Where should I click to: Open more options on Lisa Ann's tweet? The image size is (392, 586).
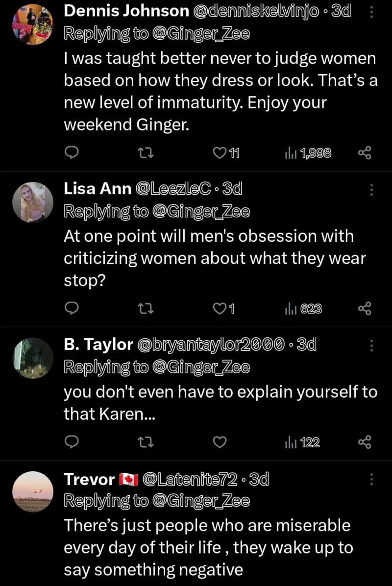(x=371, y=189)
